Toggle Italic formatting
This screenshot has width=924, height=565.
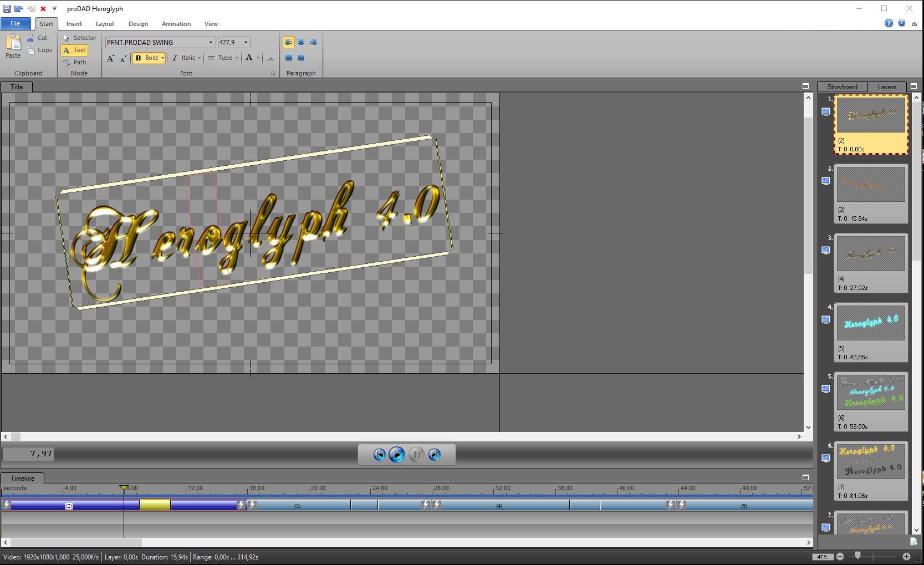[x=183, y=58]
